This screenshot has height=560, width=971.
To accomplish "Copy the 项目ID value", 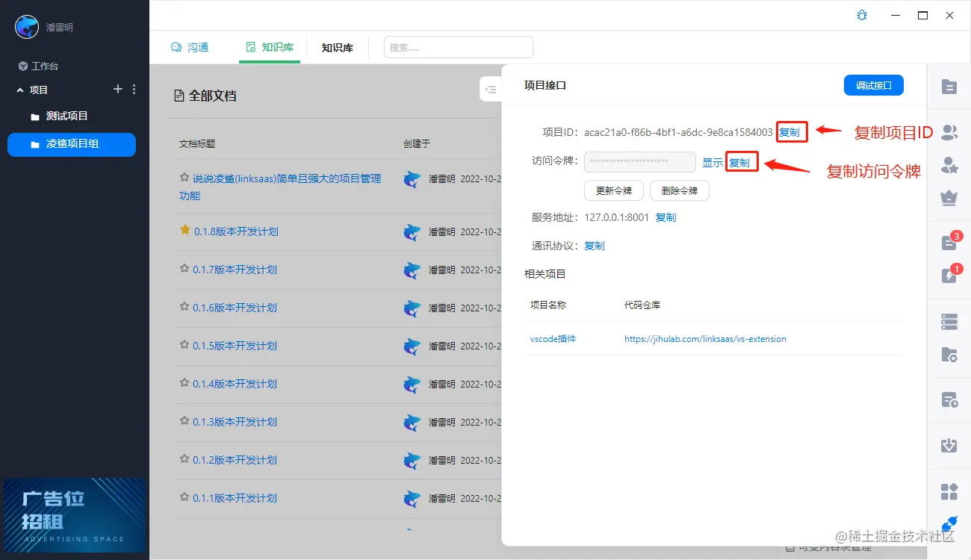I will point(789,132).
